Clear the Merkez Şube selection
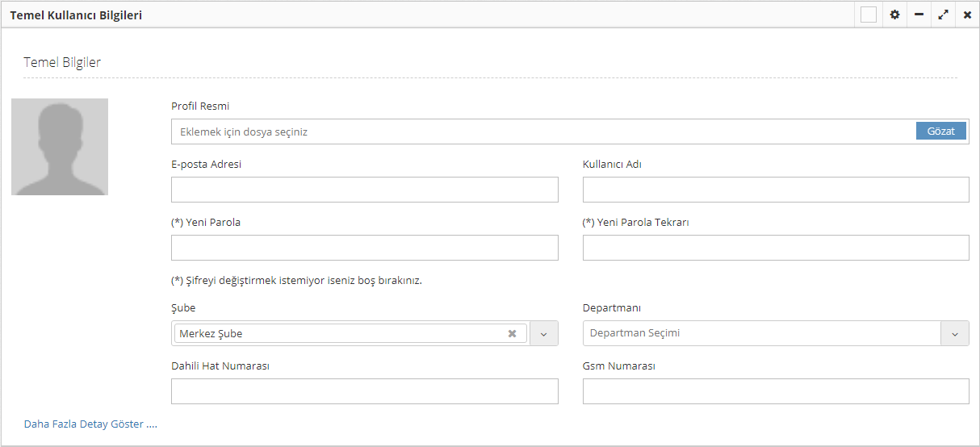 click(x=512, y=333)
